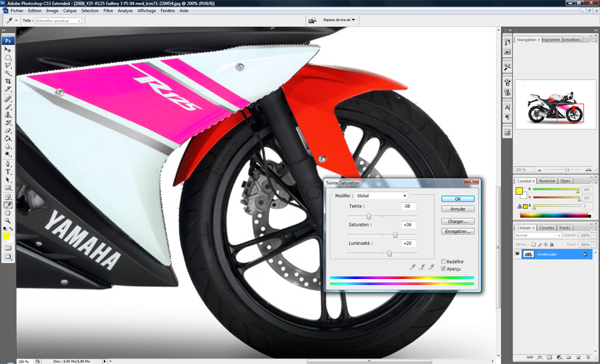Select the Magic Wand tool
The width and height of the screenshot is (600, 364).
8,73
